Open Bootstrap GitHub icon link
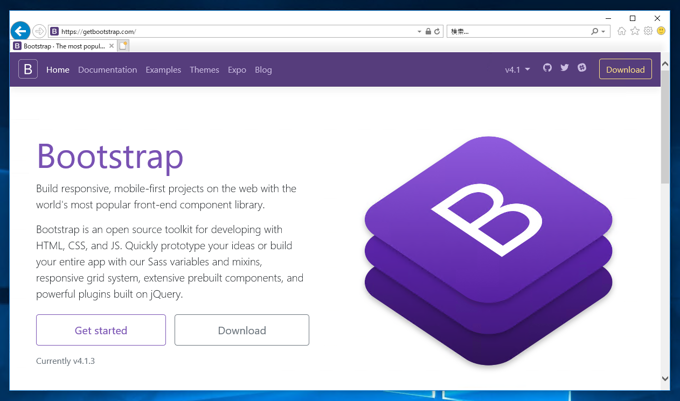Screen dimensions: 680x401 (x=547, y=68)
